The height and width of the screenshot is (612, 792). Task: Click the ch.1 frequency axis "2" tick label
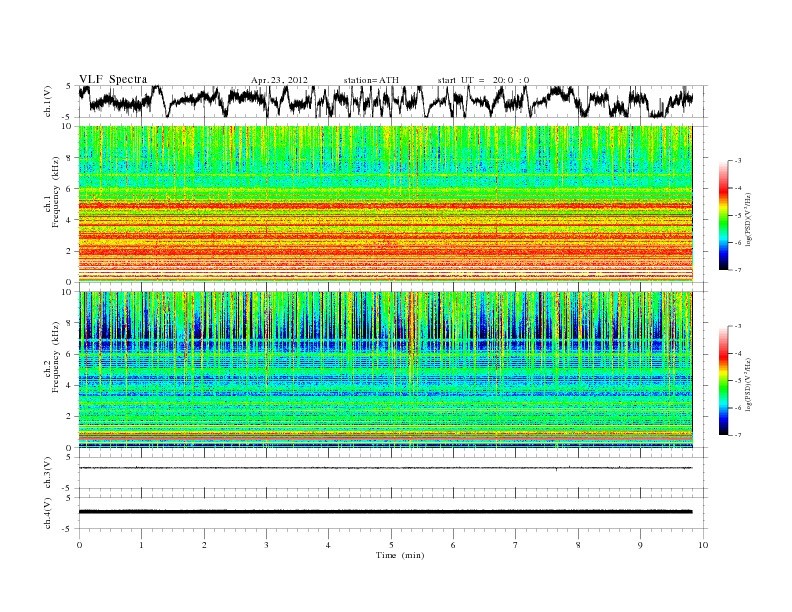tap(69, 251)
